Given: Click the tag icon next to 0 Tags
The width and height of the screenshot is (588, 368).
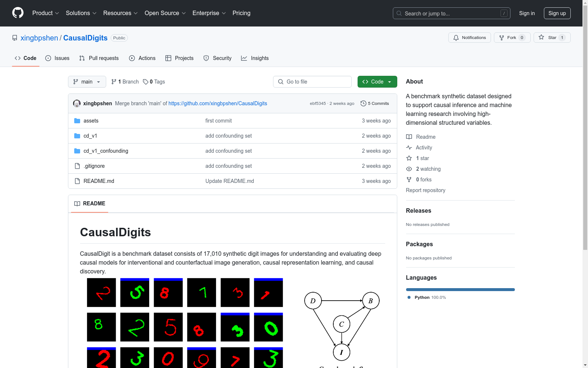Looking at the screenshot, I should [146, 82].
